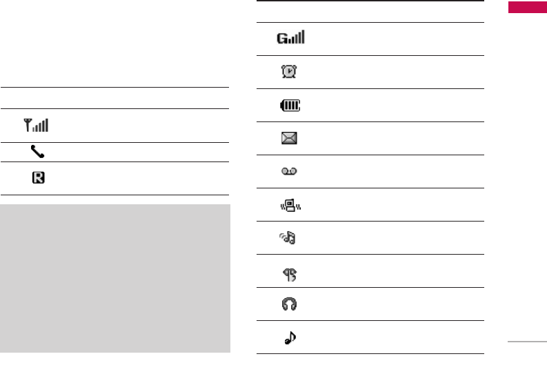Click the empty description cell beside battery icon
Viewport: 547px width, 392px height.
(x=393, y=106)
